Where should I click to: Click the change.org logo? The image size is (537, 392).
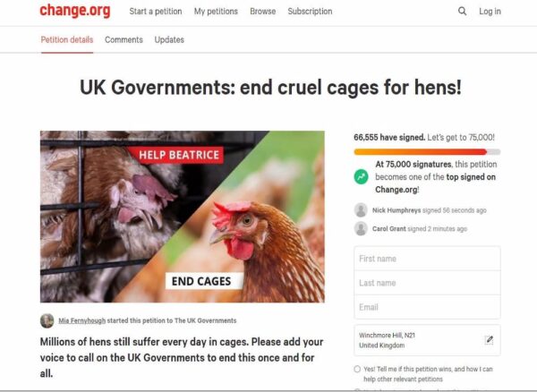75,10
